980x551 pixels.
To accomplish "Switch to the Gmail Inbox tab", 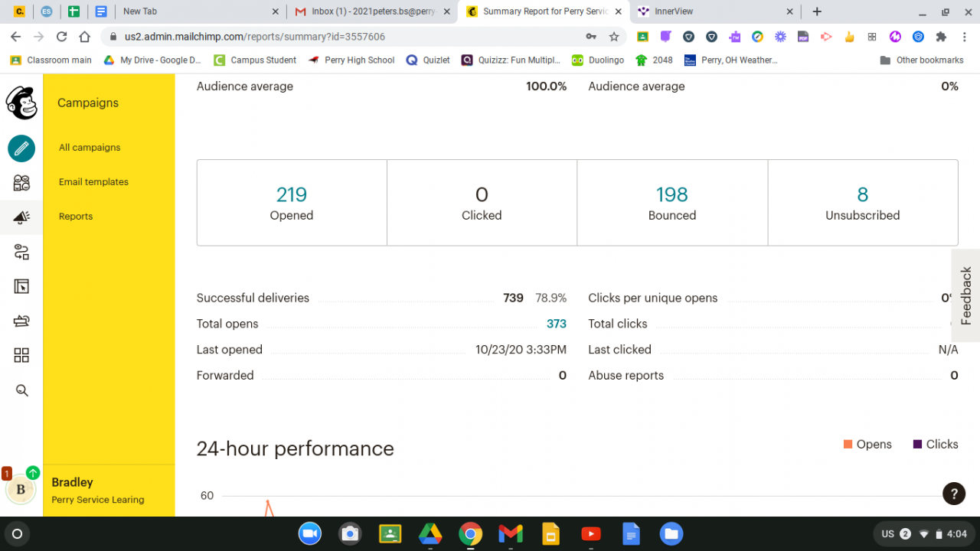I will [x=373, y=11].
